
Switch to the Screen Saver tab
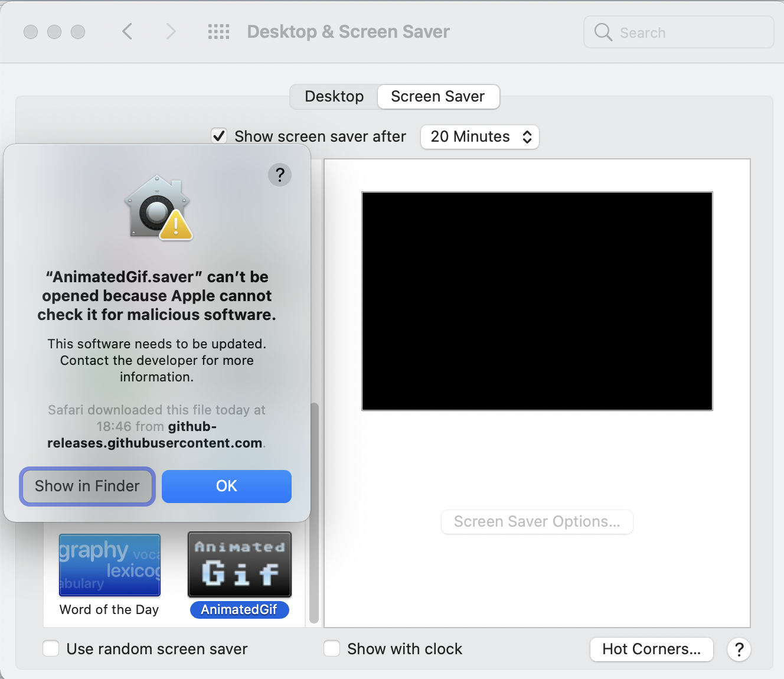(438, 96)
